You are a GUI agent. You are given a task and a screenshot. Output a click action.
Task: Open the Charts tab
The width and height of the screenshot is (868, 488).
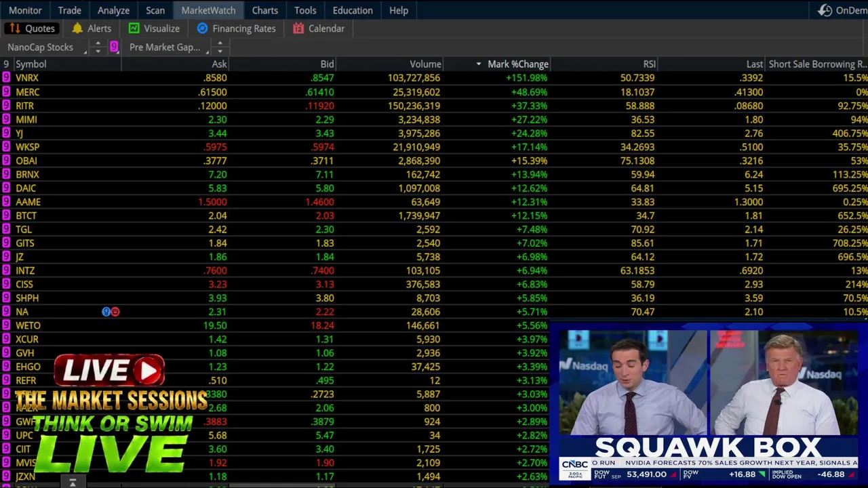tap(264, 10)
